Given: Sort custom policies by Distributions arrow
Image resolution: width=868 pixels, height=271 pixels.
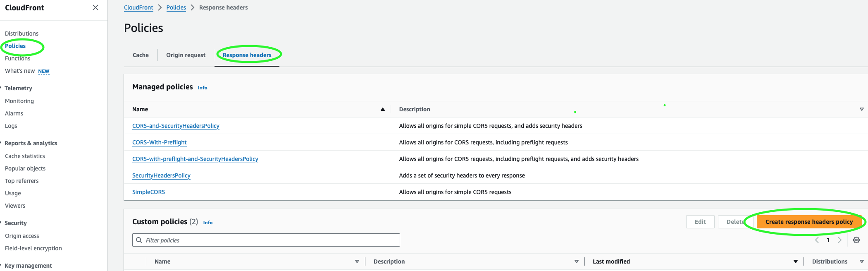Looking at the screenshot, I should [x=862, y=261].
